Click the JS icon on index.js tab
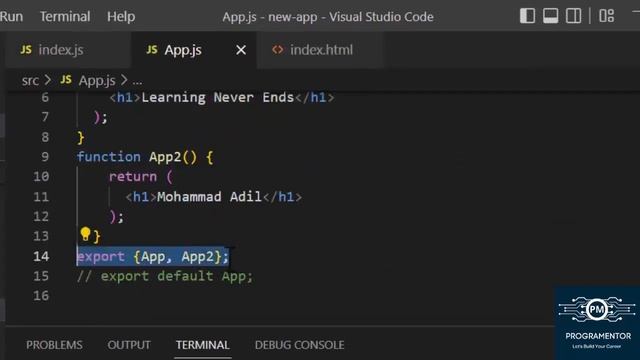Image resolution: width=640 pixels, height=360 pixels. pyautogui.click(x=26, y=50)
